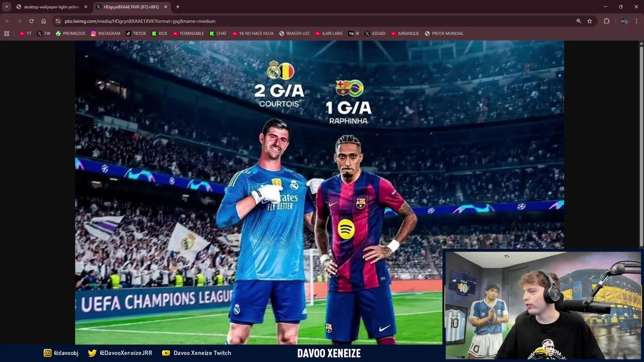The image size is (644, 362).
Task: Open the browser home page
Action: pos(43,21)
